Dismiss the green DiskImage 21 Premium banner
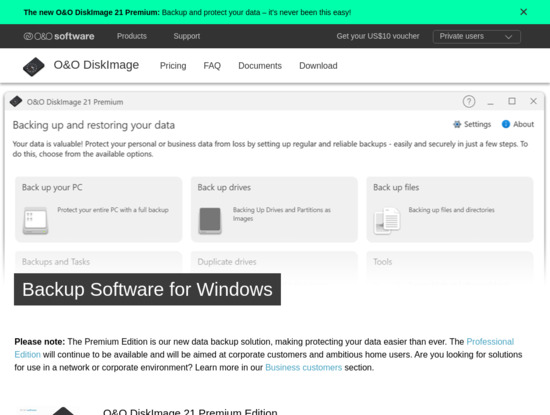Image resolution: width=550 pixels, height=415 pixels. [523, 12]
